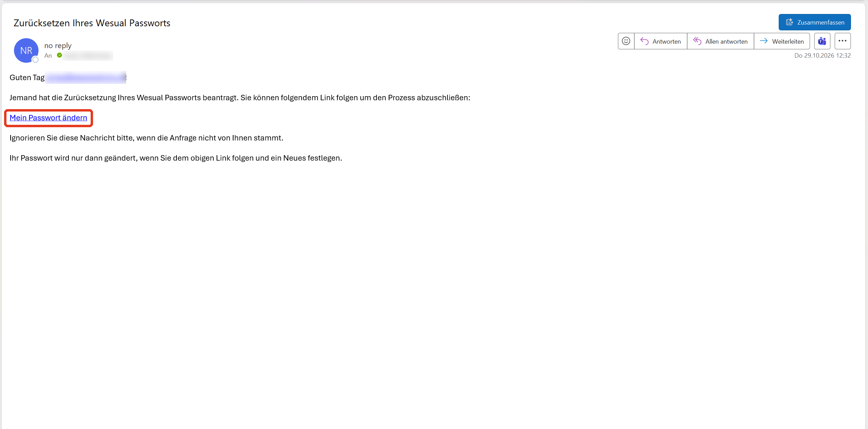
Task: Click the Zusammenfassen button
Action: pos(814,22)
